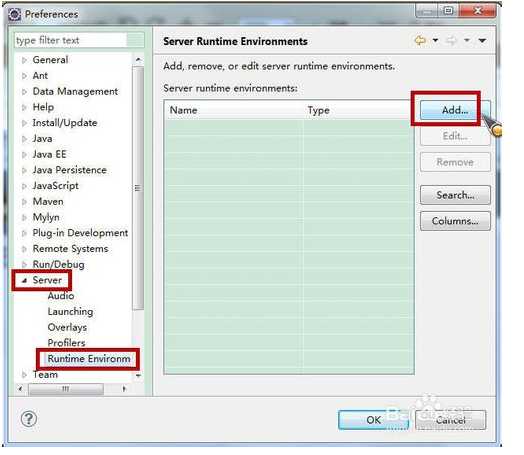
Task: Click the tree vertical scrollbar thumb
Action: (x=138, y=188)
